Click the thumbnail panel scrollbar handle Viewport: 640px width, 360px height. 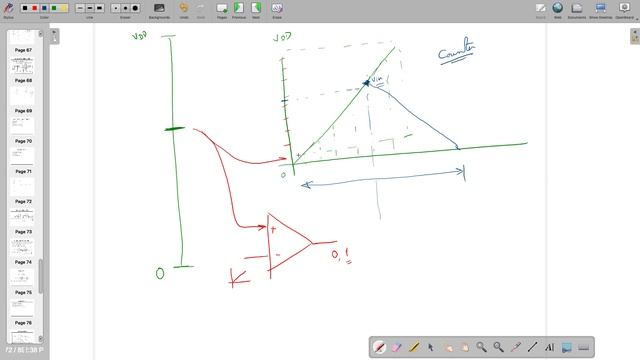(x=40, y=276)
